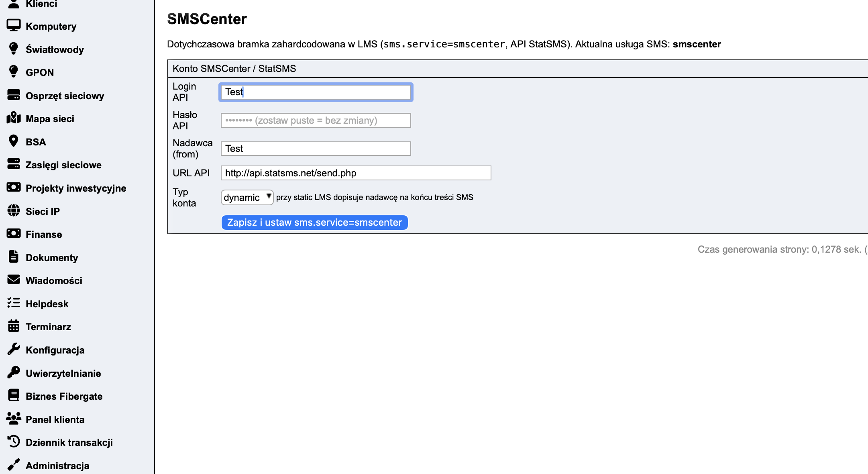Click the Sieci IP globe icon

(x=14, y=210)
